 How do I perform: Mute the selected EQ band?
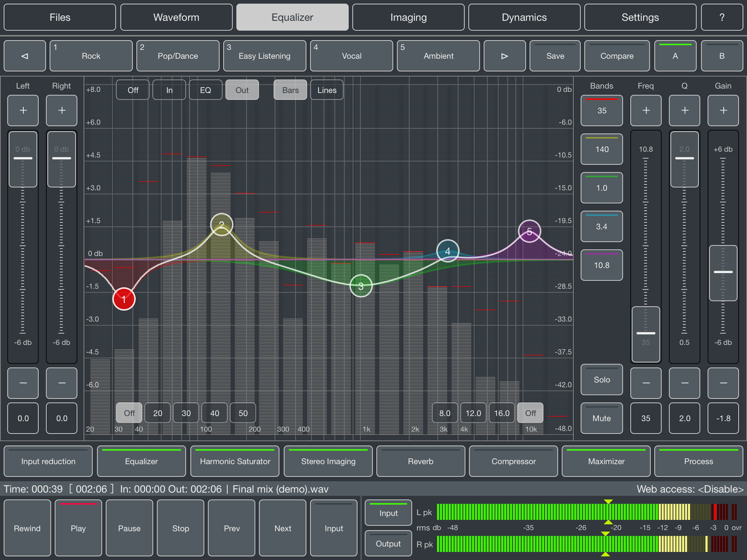tap(602, 419)
